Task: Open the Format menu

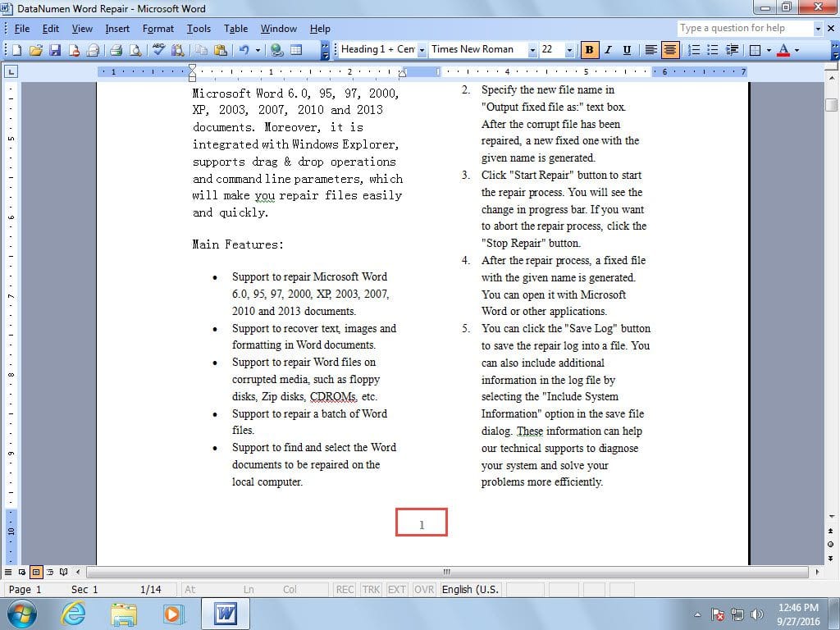Action: click(157, 28)
